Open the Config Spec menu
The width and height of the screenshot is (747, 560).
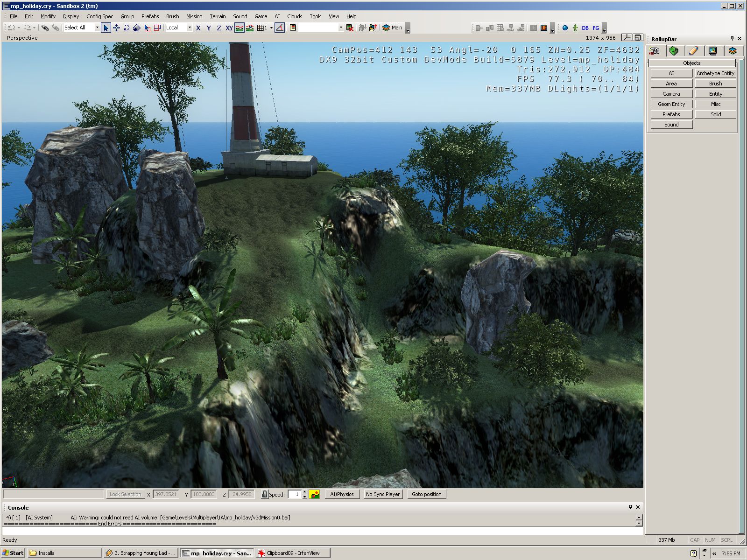point(99,16)
